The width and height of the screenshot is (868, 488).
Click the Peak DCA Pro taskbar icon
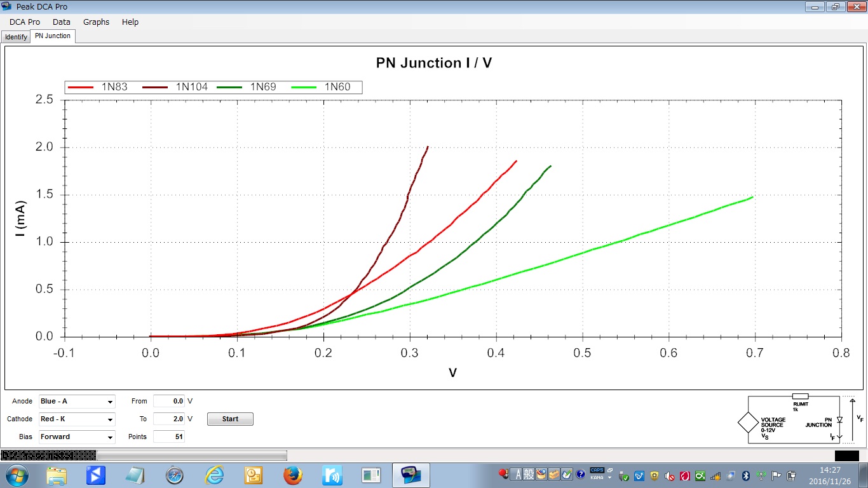click(x=410, y=475)
